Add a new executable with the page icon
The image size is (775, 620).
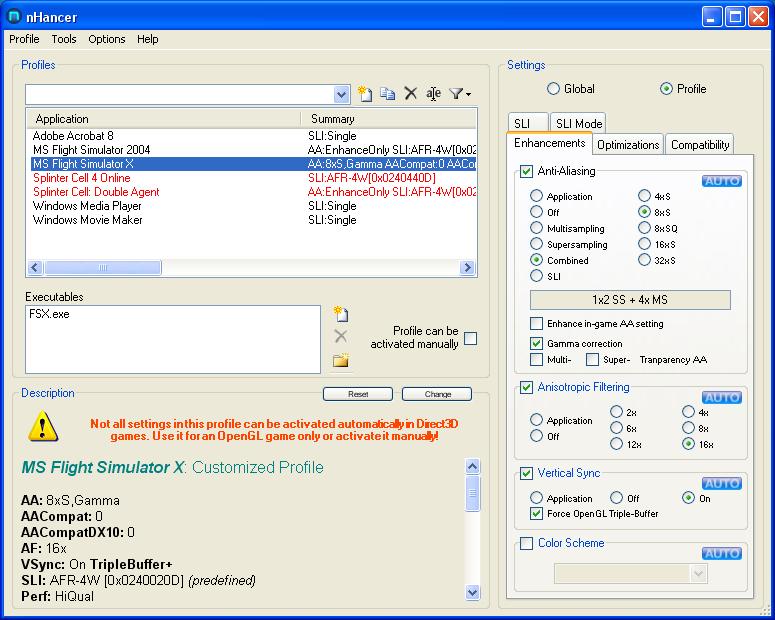click(x=341, y=314)
